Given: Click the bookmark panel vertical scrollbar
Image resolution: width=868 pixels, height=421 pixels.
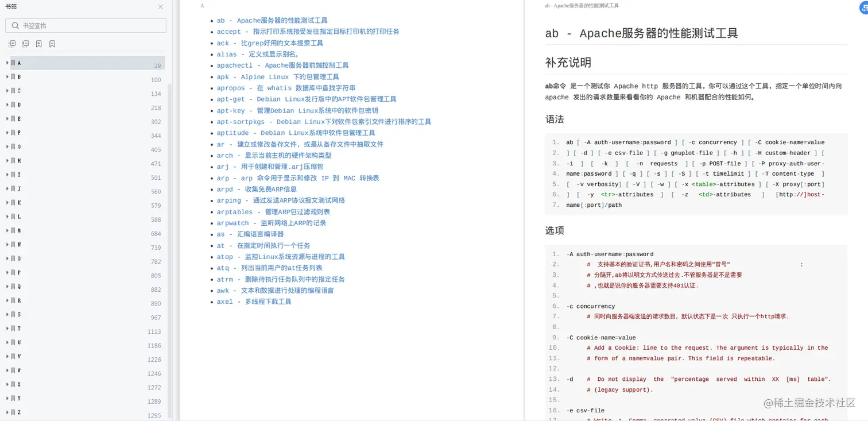Looking at the screenshot, I should point(169,250).
